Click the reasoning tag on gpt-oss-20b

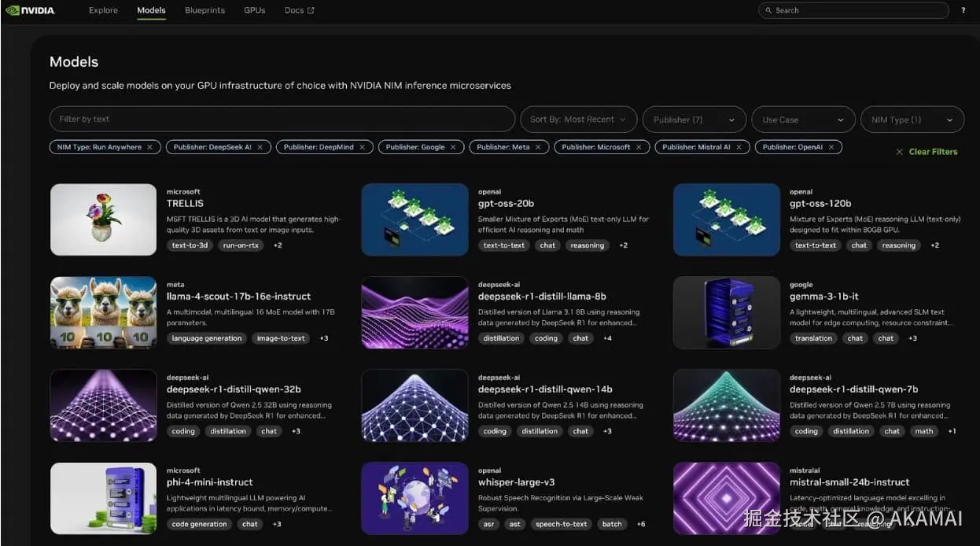(x=588, y=245)
